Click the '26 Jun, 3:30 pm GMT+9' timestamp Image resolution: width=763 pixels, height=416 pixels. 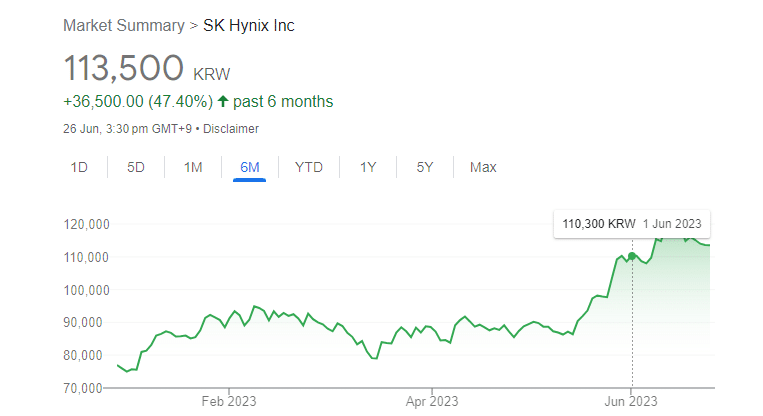click(x=127, y=129)
